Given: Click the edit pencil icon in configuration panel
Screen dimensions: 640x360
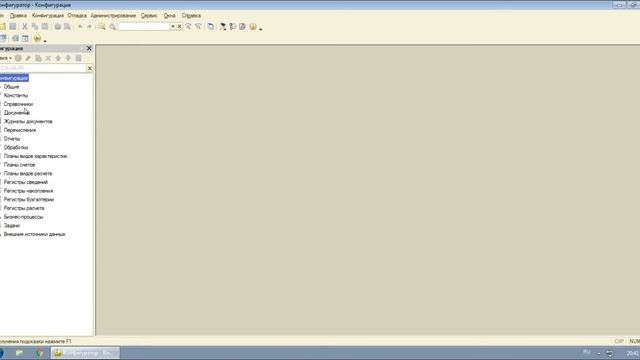Looking at the screenshot, I should coord(28,58).
